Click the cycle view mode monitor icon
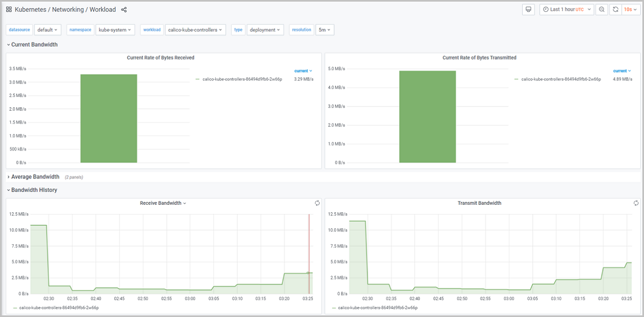The width and height of the screenshot is (644, 317). 529,10
